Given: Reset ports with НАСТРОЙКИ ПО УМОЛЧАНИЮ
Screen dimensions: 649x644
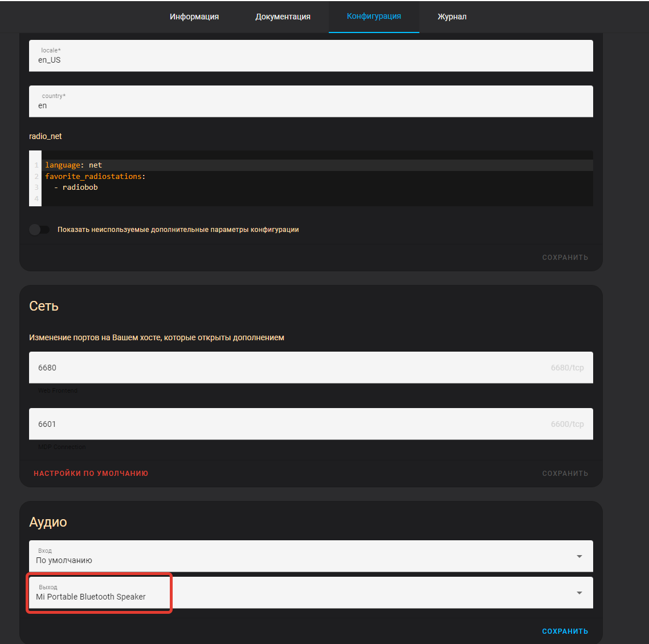Looking at the screenshot, I should point(91,473).
